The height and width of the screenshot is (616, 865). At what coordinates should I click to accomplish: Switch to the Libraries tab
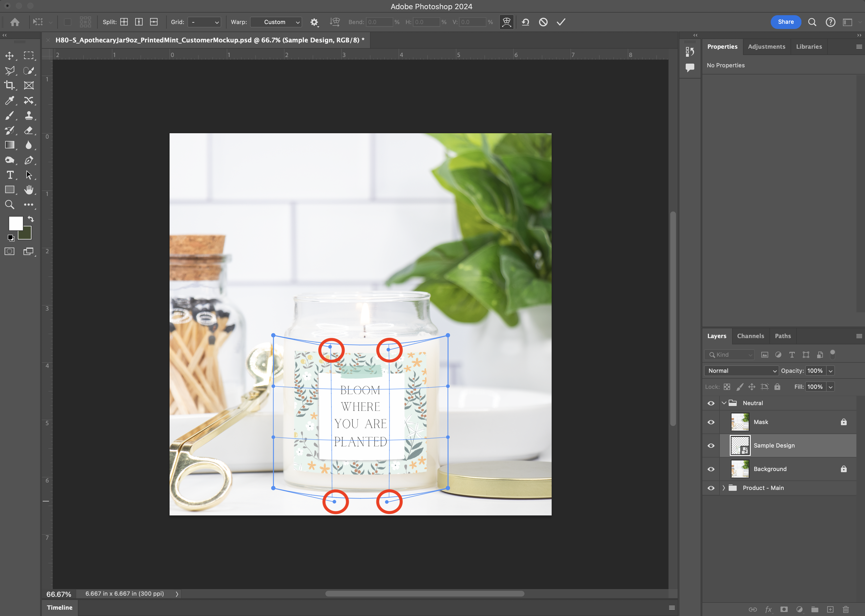tap(809, 47)
